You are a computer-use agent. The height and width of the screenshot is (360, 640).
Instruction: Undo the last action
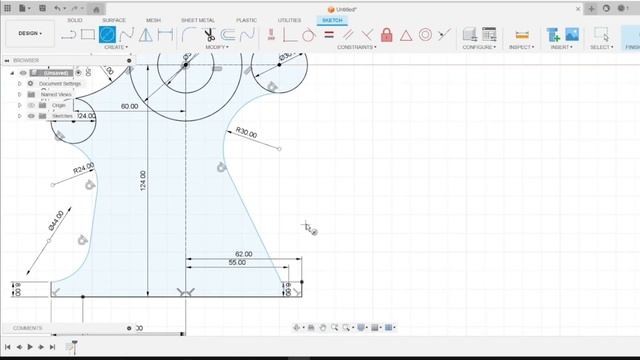[x=59, y=8]
